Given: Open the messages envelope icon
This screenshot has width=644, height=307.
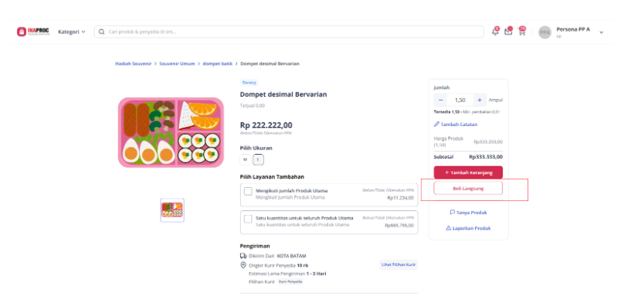Looking at the screenshot, I should click(508, 31).
